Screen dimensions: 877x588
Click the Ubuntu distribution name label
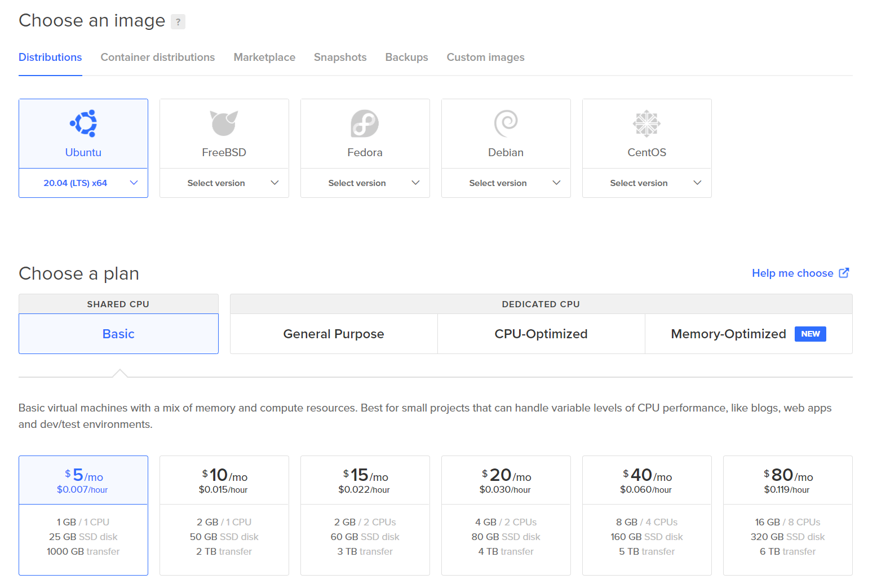(x=83, y=153)
